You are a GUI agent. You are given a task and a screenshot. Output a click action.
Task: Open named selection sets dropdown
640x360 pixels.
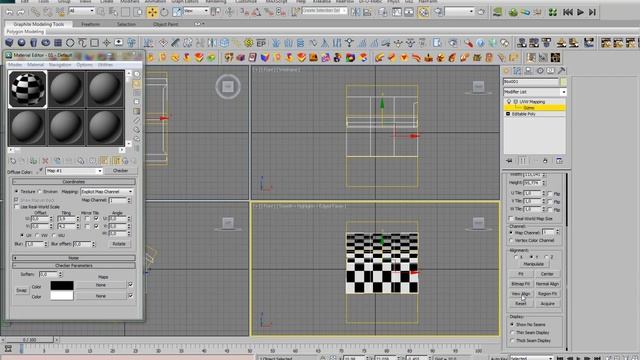tap(324, 11)
